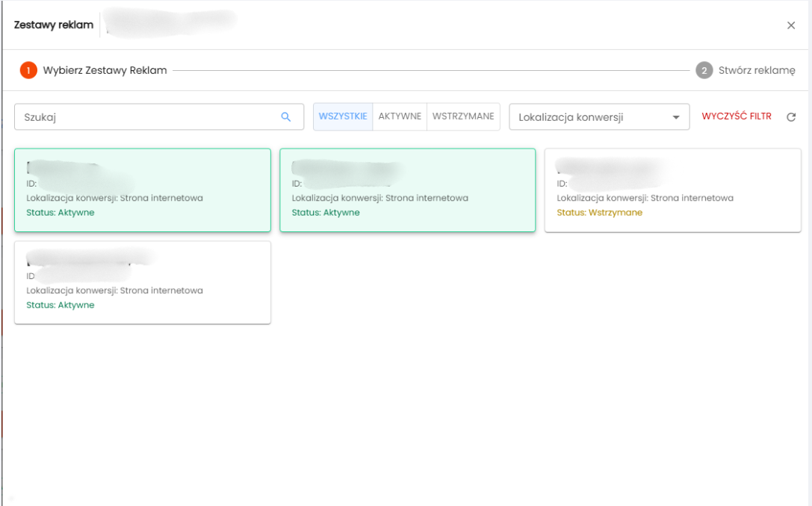Click the yellow Status: Wstrzymane text

click(x=600, y=213)
